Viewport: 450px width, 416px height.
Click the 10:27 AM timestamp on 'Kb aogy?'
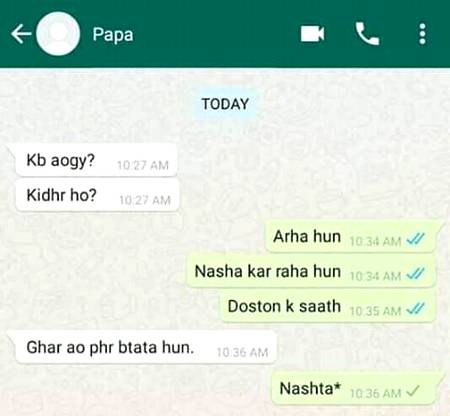pos(143,165)
